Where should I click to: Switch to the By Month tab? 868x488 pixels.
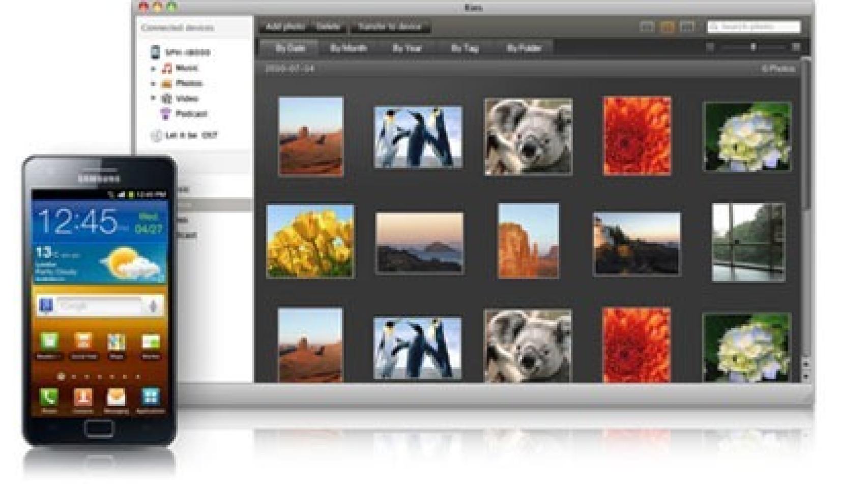(x=349, y=48)
